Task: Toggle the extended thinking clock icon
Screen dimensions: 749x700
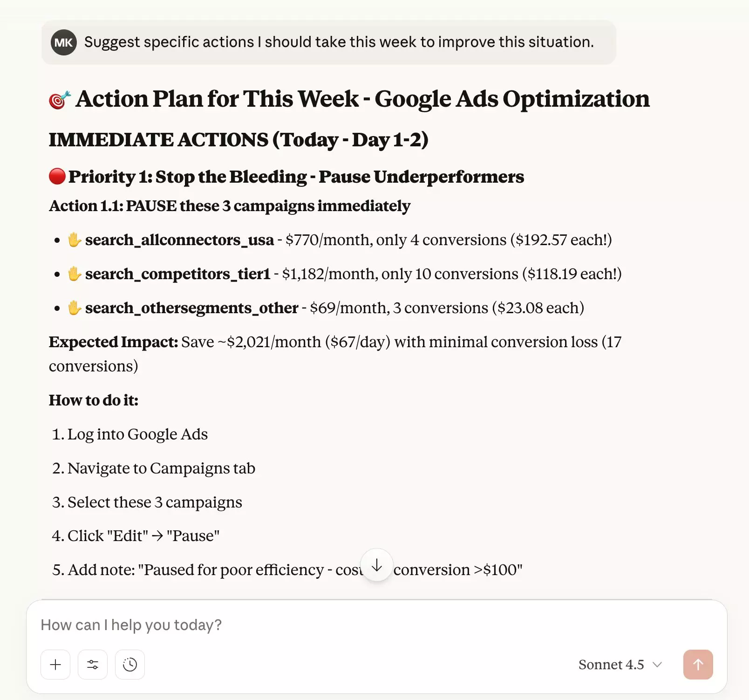Action: click(130, 665)
